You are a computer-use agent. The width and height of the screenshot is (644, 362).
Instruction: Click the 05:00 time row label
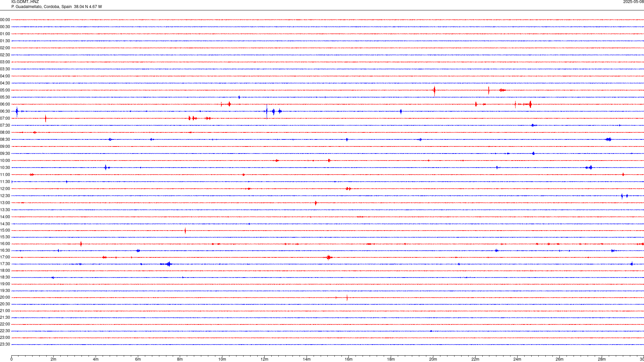[5, 90]
